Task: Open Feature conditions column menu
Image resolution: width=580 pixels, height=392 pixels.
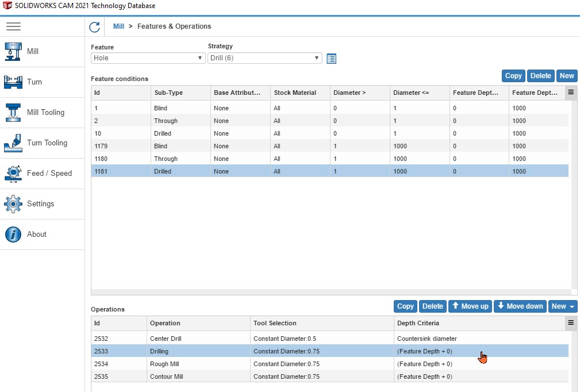Action: coord(571,92)
